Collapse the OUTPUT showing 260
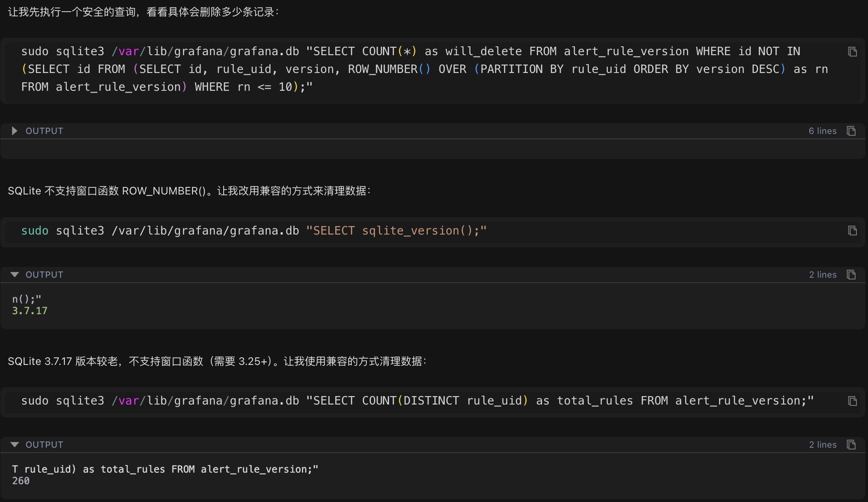 click(x=14, y=445)
